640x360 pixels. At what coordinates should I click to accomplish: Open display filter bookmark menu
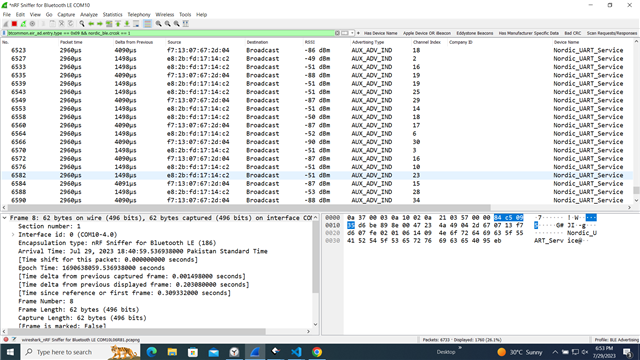[4, 33]
